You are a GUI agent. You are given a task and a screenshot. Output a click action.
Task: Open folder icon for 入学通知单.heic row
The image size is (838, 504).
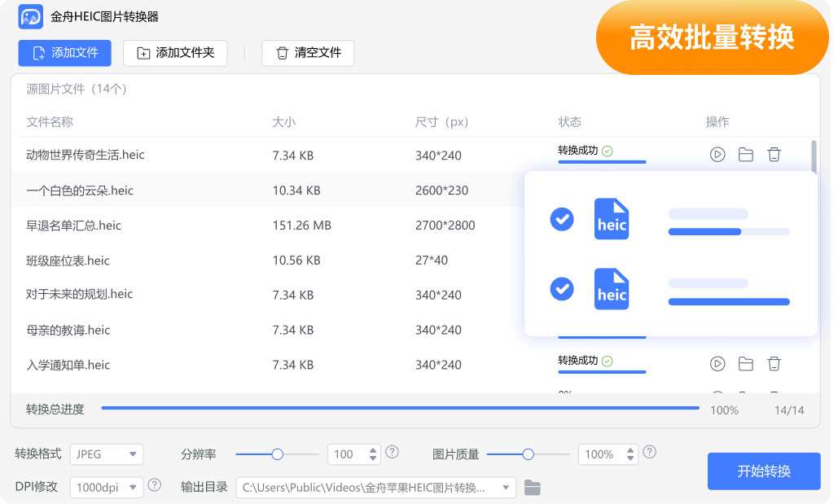(x=745, y=364)
